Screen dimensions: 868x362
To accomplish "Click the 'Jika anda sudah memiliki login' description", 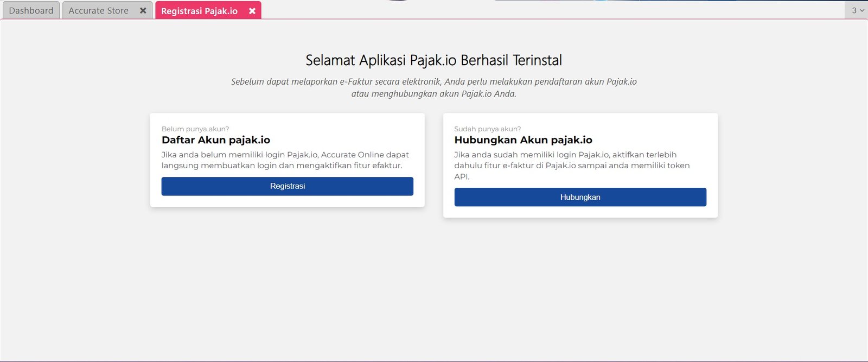I will click(565, 155).
